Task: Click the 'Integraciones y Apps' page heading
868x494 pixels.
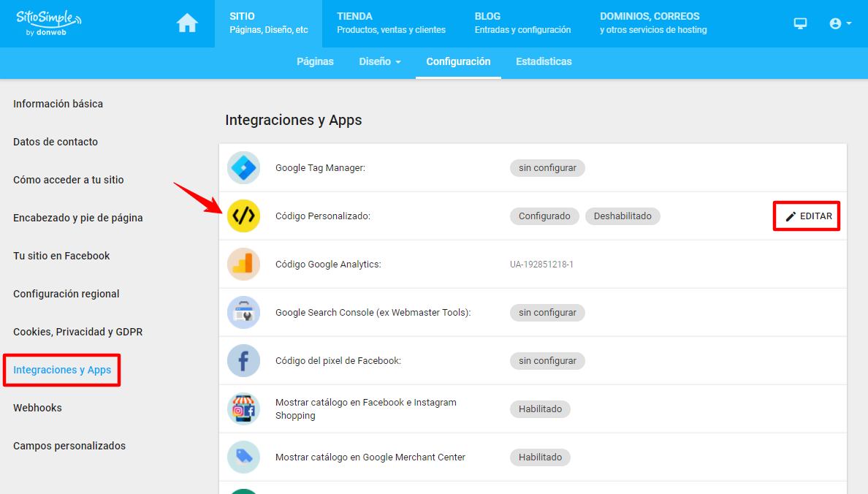Action: 294,120
